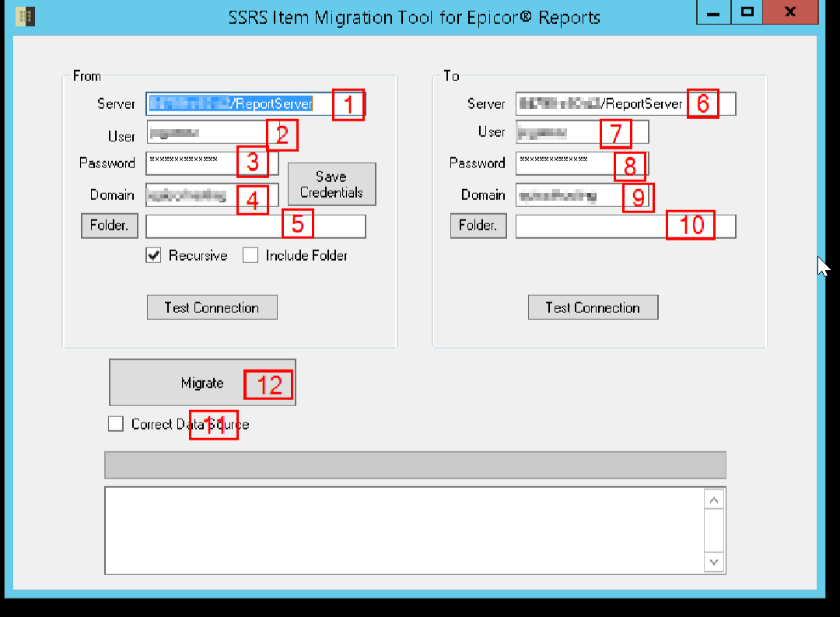Click the From folder path field

pos(256,226)
